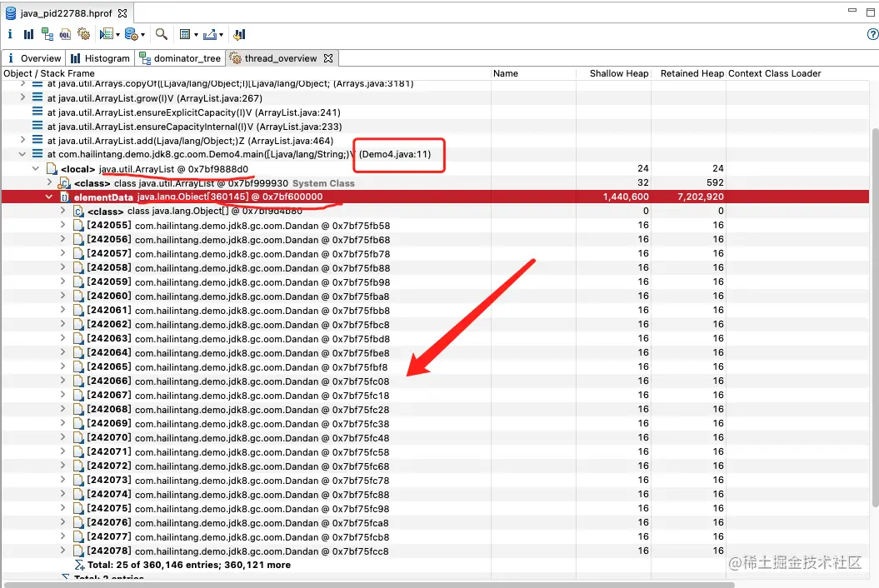Click the Export icon
This screenshot has width=879, height=588.
210,35
